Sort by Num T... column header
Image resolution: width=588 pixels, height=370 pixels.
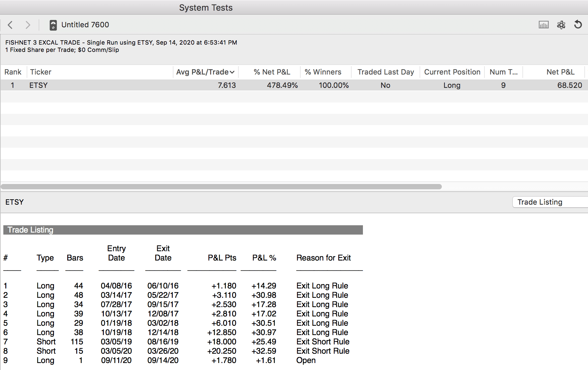pyautogui.click(x=503, y=72)
